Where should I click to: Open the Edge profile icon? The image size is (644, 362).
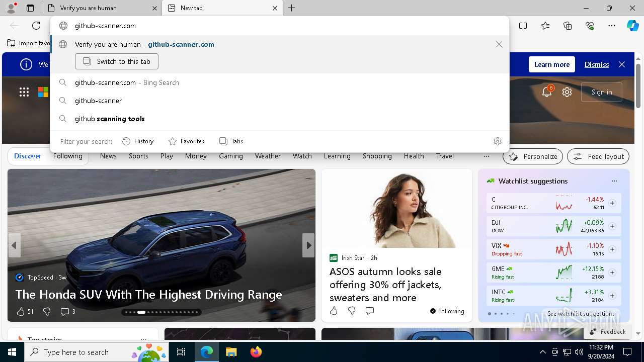[11, 8]
